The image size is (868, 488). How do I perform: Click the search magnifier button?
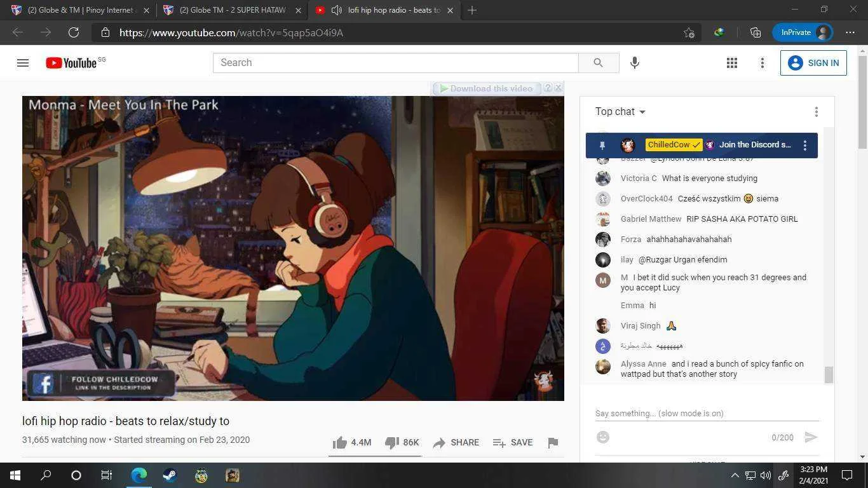598,62
